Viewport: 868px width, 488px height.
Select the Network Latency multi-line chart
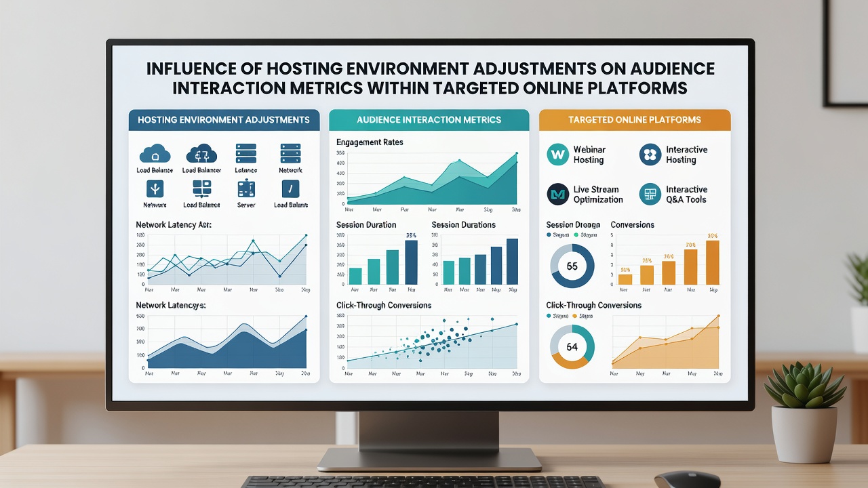coord(226,260)
